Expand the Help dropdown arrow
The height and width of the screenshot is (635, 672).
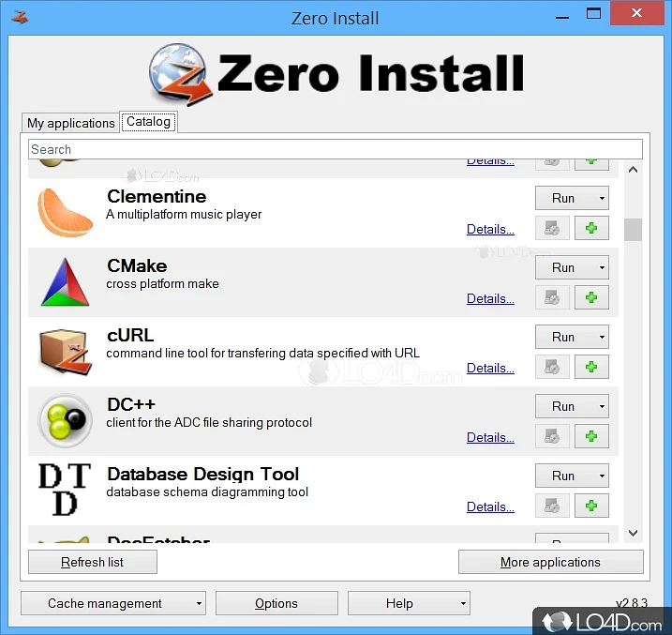tap(463, 604)
